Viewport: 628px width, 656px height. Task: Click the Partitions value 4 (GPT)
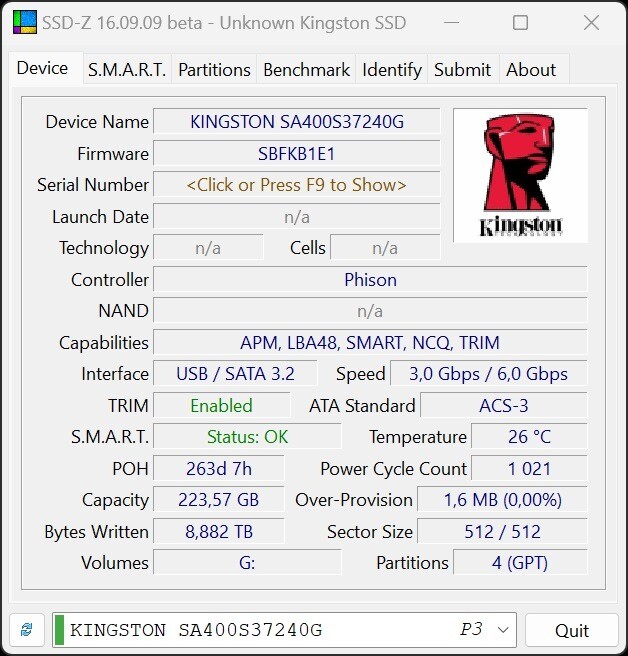coord(520,562)
